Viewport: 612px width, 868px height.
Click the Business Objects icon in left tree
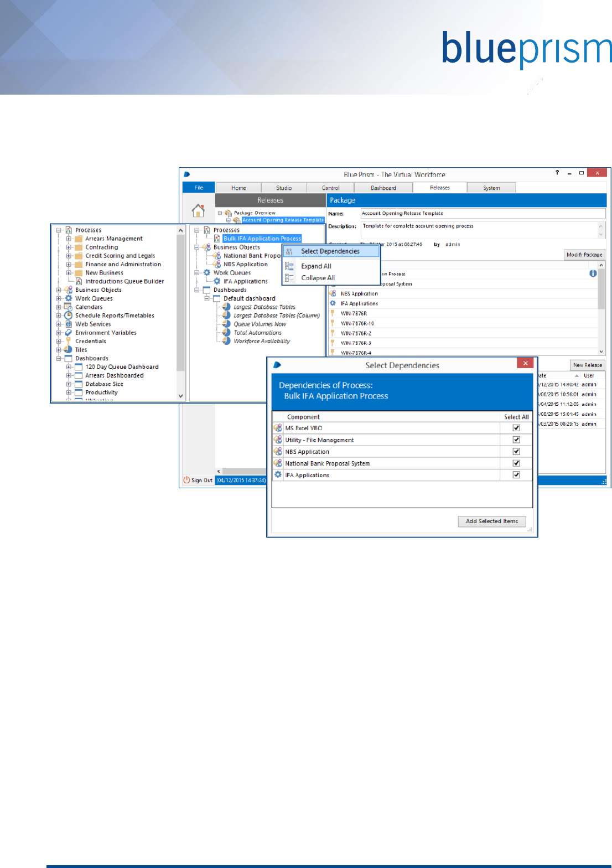pos(68,290)
